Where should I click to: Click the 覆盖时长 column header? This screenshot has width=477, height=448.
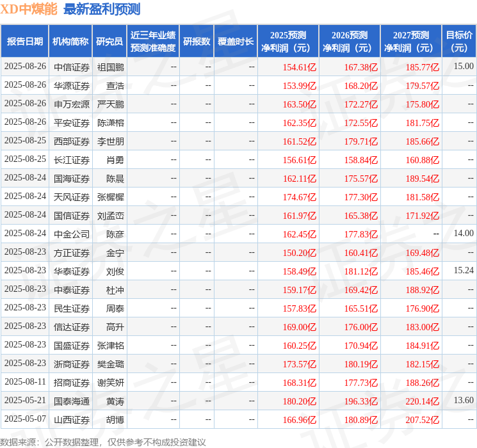pos(236,41)
